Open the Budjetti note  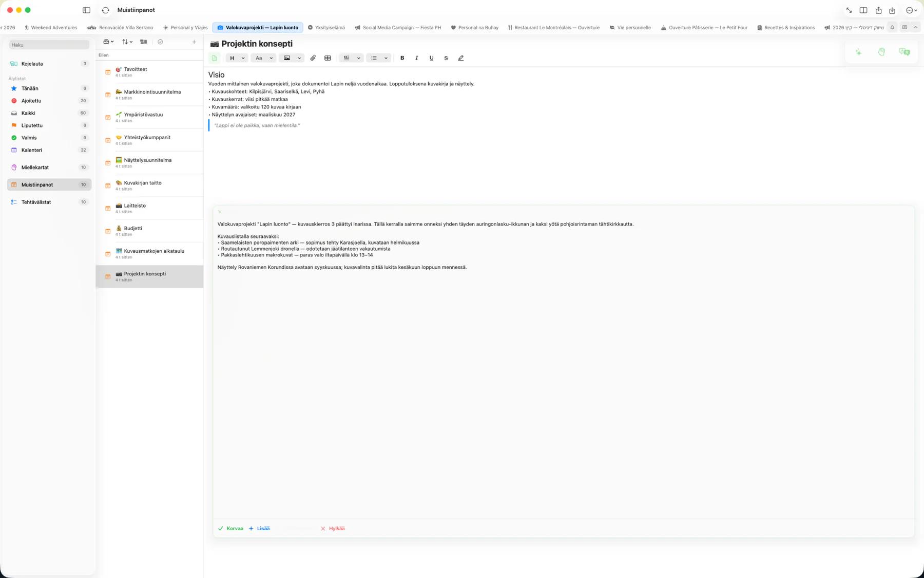tap(149, 231)
